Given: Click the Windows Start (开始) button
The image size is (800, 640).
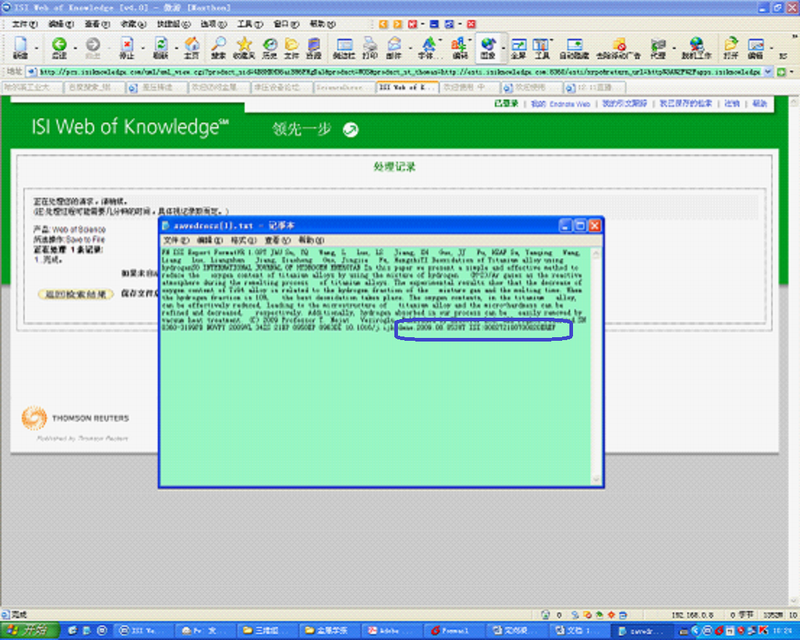Looking at the screenshot, I should [x=30, y=631].
